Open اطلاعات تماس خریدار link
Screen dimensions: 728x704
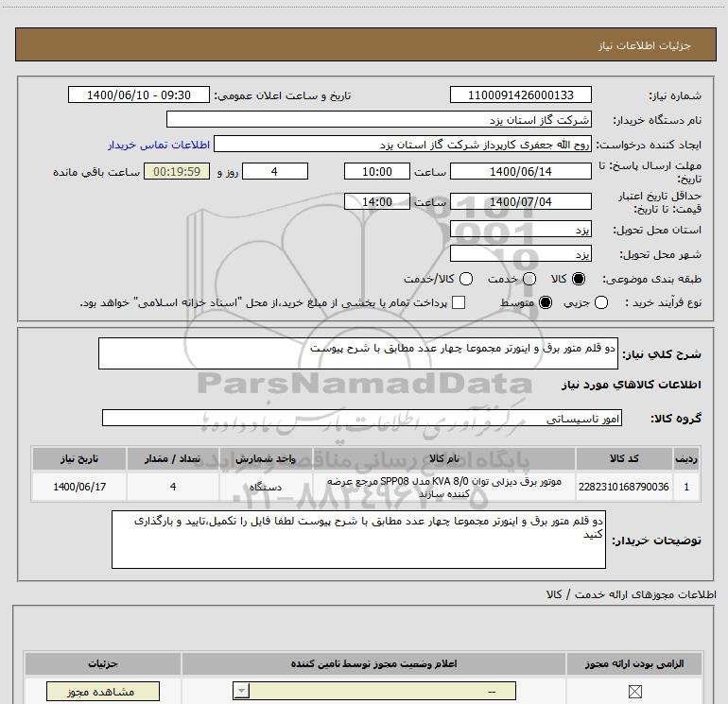point(159,145)
